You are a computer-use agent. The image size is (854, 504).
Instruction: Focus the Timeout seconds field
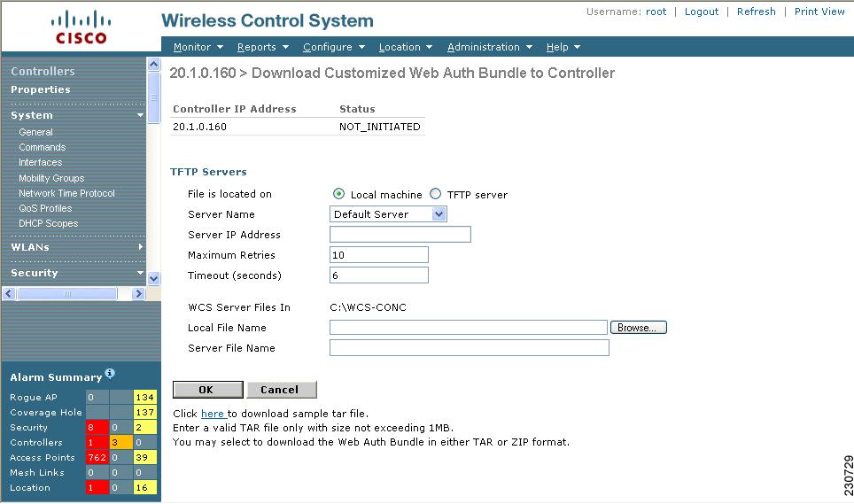[x=379, y=275]
